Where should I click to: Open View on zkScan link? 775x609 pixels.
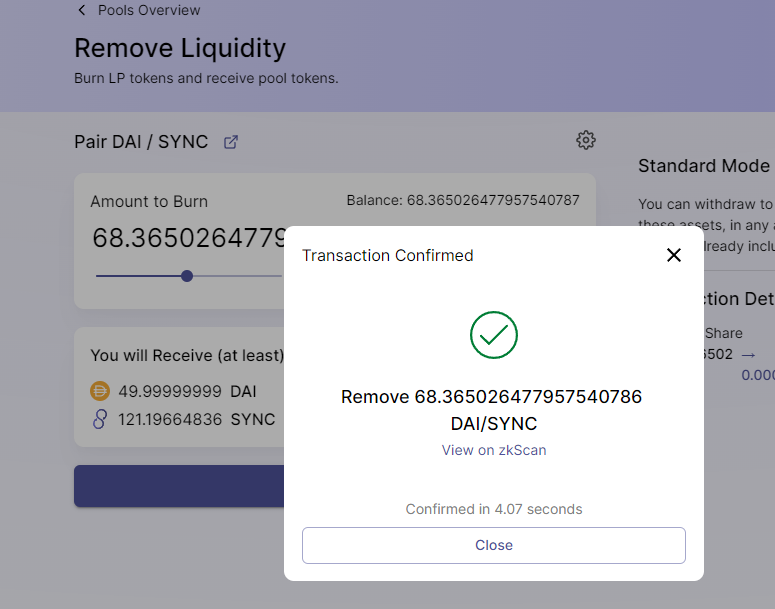[x=494, y=450]
